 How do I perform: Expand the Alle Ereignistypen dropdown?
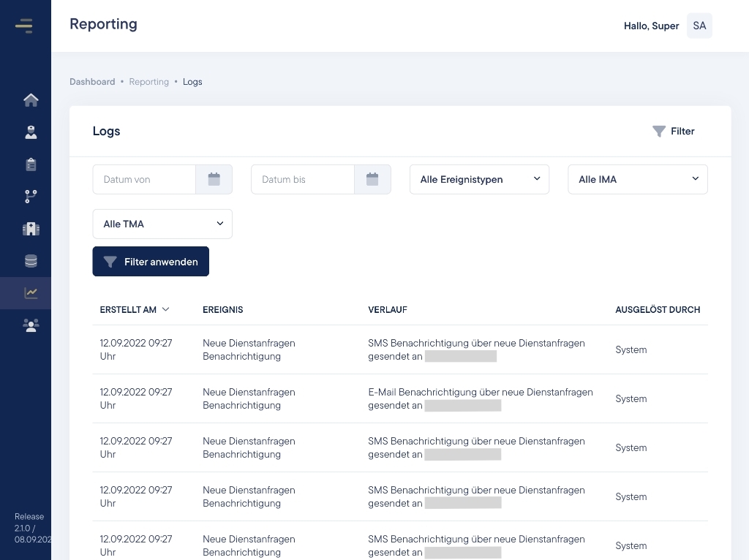coord(479,179)
